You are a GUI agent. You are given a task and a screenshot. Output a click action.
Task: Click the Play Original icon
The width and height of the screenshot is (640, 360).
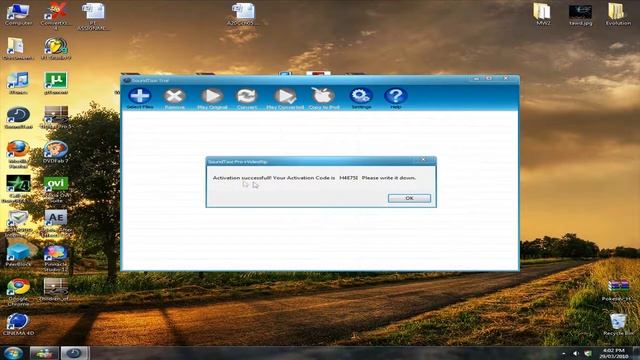coord(212,96)
